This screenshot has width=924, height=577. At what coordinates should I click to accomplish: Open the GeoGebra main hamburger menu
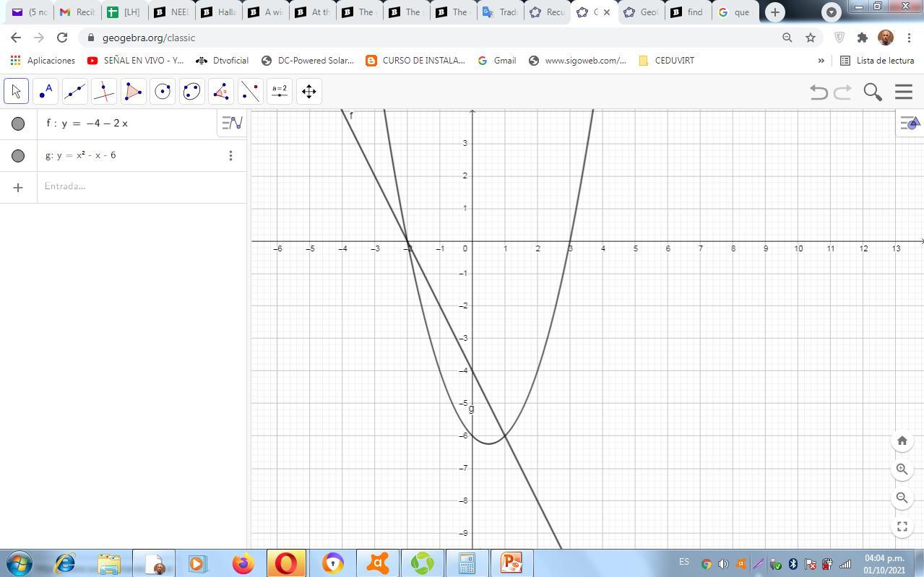(x=903, y=92)
